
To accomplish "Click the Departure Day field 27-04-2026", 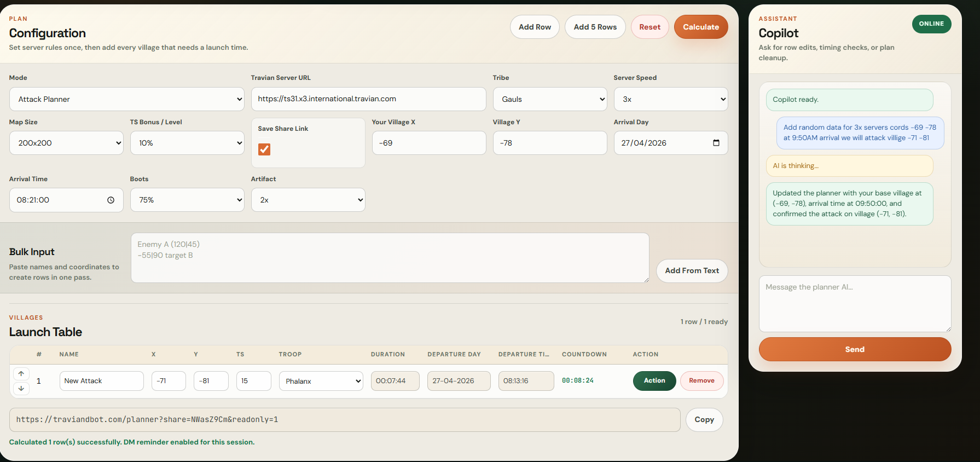I will tap(459, 381).
